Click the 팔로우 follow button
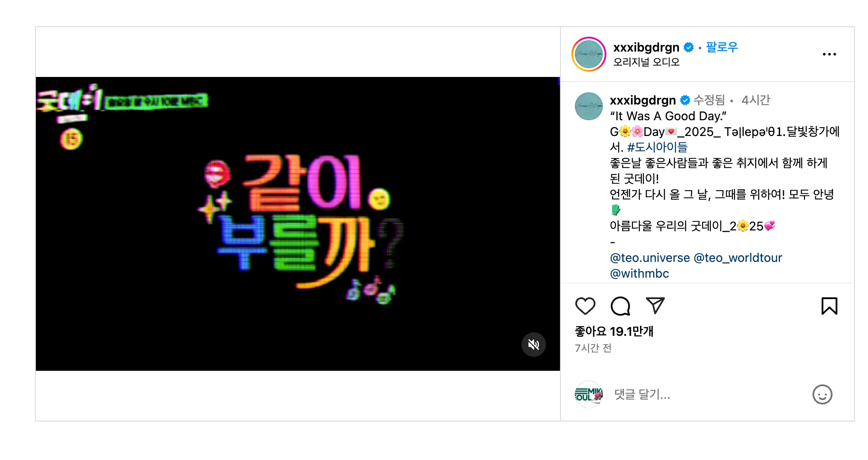Image resolution: width=868 pixels, height=460 pixels. (x=722, y=47)
